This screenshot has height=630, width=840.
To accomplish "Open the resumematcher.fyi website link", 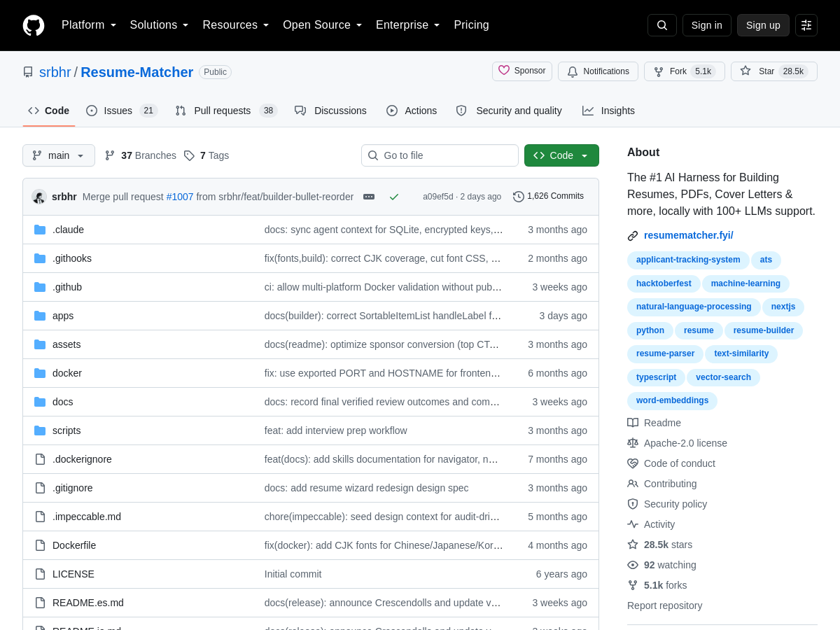I will click(689, 235).
